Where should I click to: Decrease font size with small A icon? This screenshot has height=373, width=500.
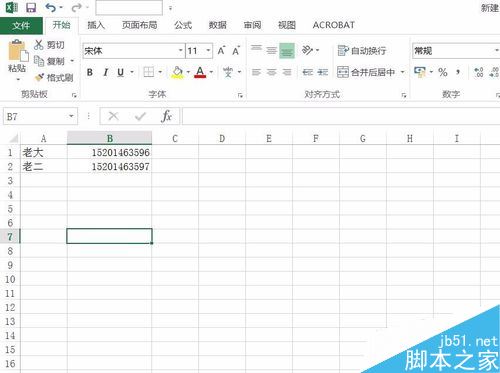(236, 51)
